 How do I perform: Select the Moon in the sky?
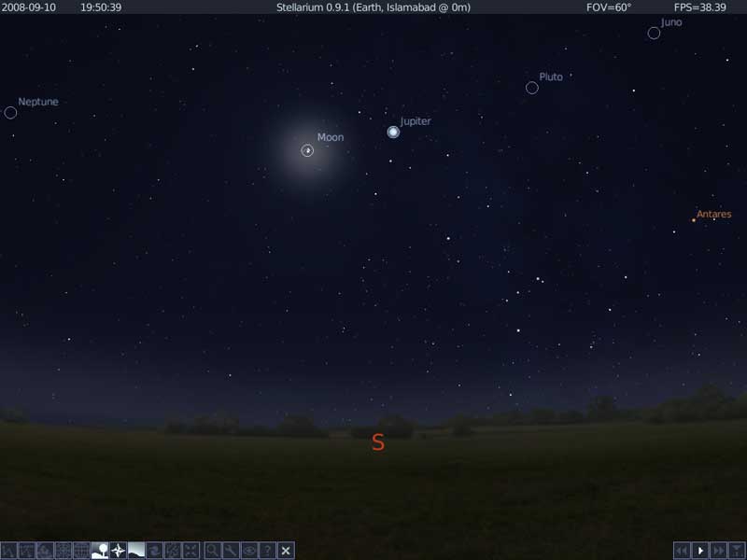(307, 150)
